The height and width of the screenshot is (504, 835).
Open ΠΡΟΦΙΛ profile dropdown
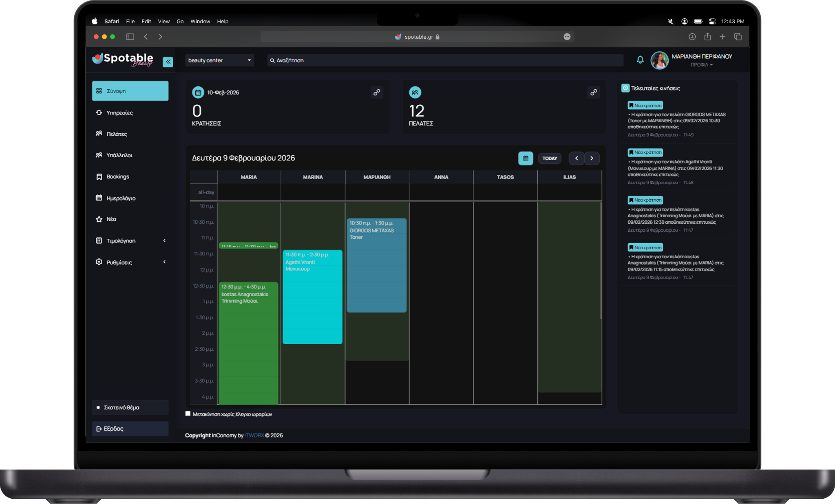pos(701,65)
